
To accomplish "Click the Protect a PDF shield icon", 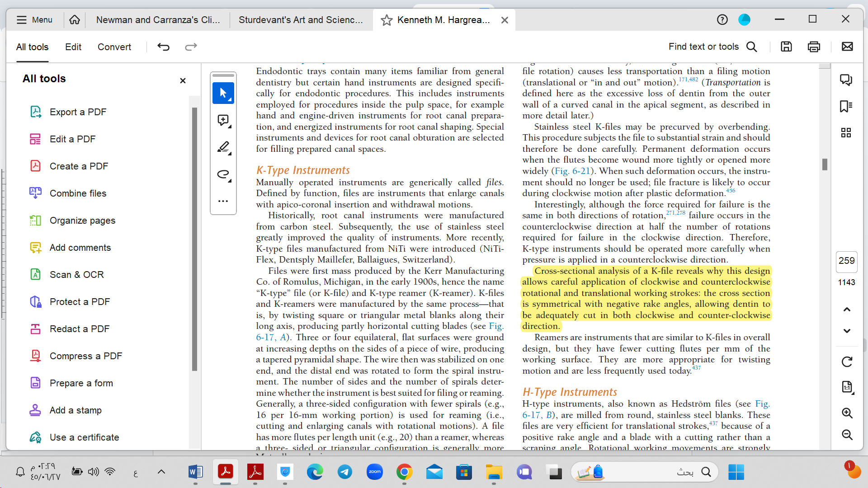I will pos(35,301).
